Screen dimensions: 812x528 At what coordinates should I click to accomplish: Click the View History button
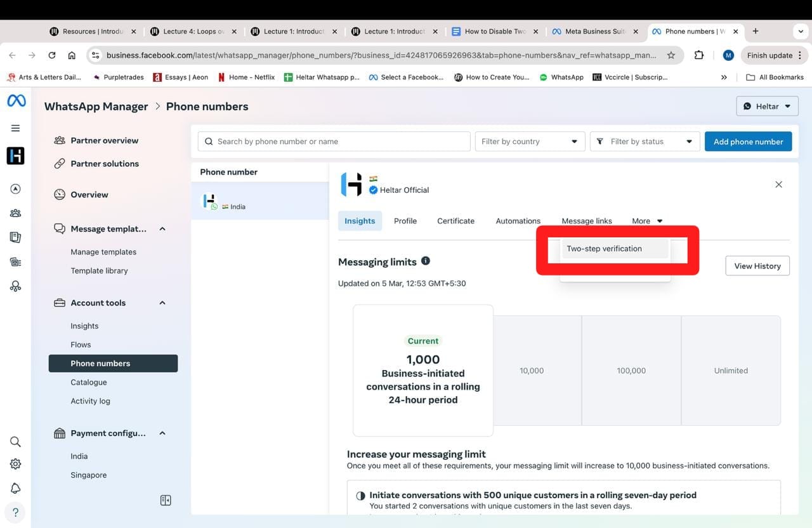click(757, 266)
